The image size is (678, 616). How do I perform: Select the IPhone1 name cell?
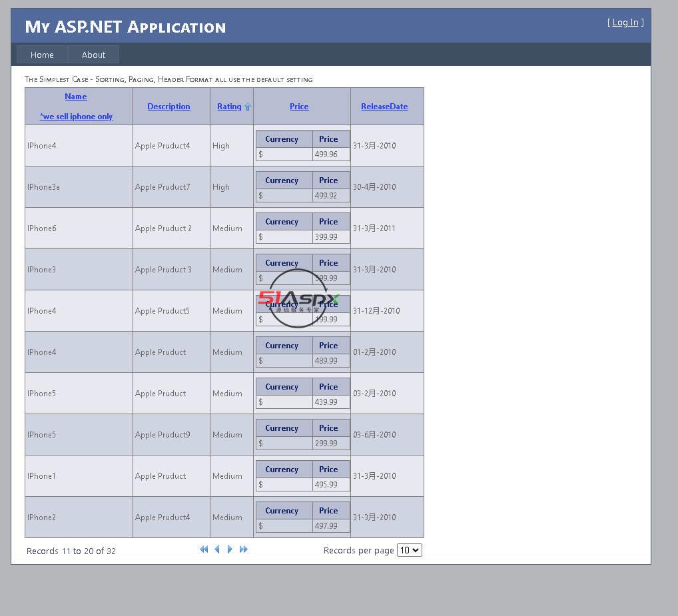click(x=79, y=476)
